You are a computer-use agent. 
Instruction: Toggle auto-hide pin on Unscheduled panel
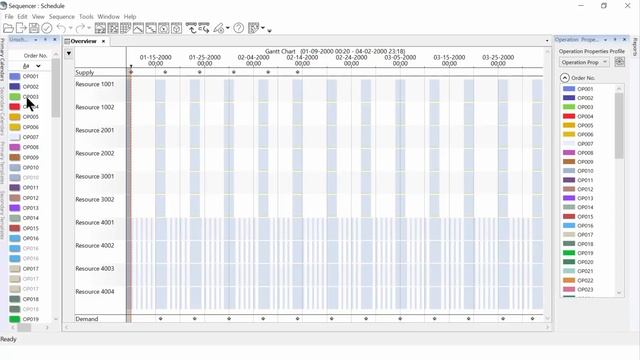45,40
